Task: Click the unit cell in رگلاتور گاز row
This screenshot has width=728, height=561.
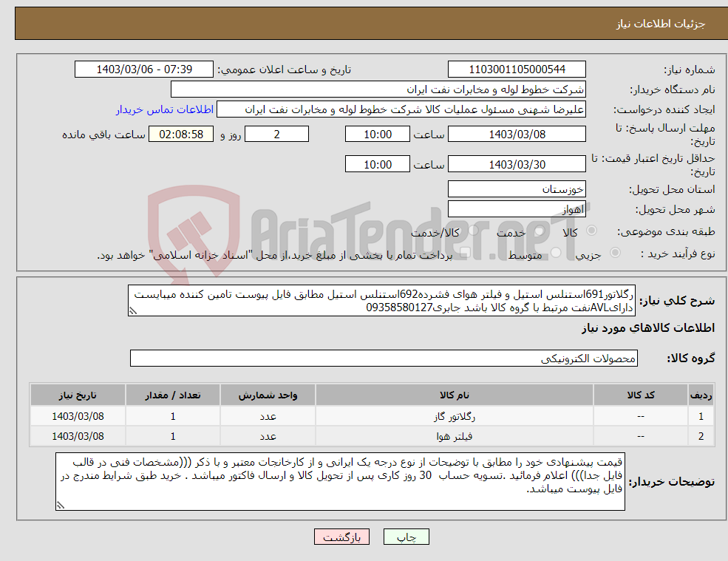Action: tap(268, 417)
